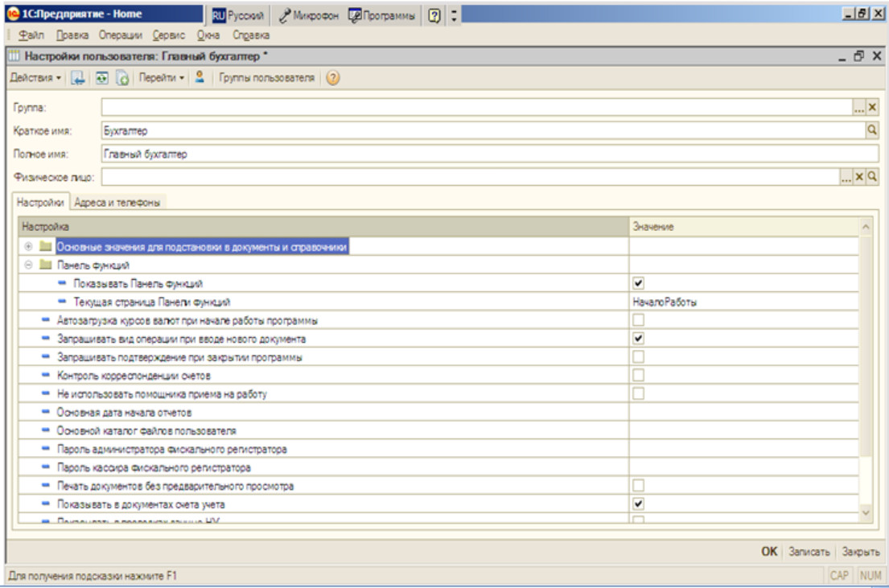Screen dimensions: 889x588
Task: Open Группа selection via ellipsis button
Action: [x=859, y=107]
